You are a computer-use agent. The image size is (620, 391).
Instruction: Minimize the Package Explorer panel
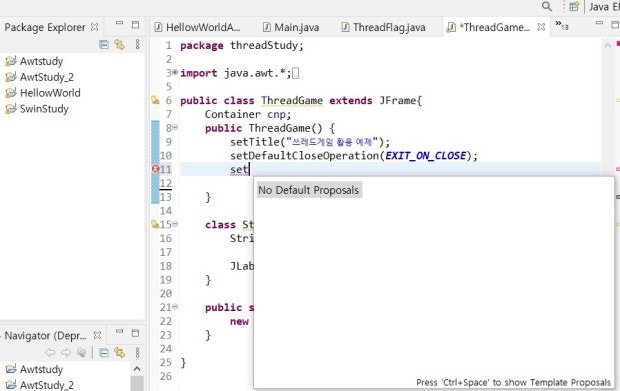pyautogui.click(x=119, y=24)
